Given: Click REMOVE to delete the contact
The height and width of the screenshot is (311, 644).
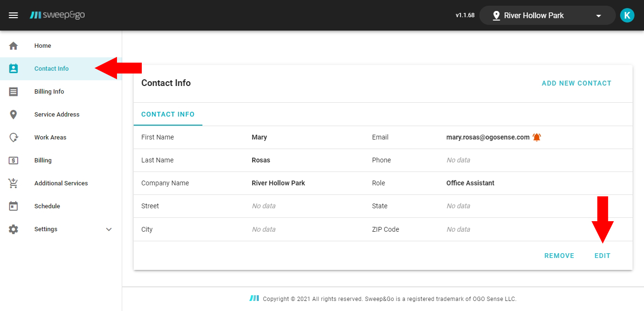Looking at the screenshot, I should click(x=559, y=256).
